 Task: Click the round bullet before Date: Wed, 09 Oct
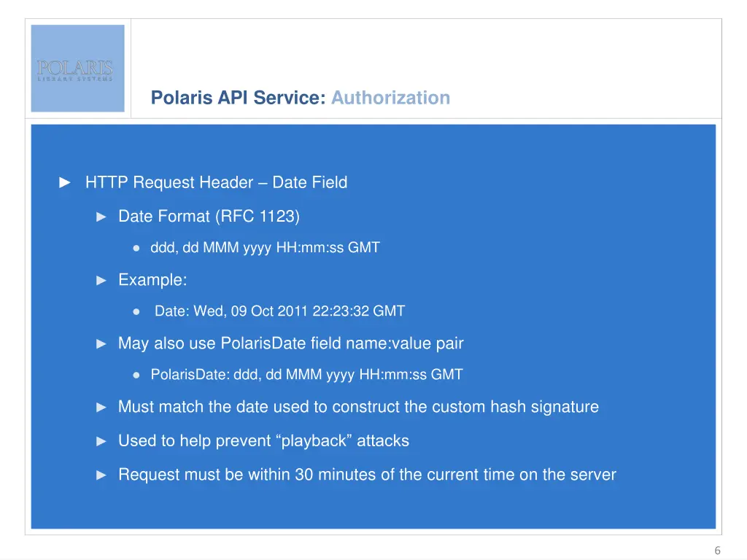tap(136, 311)
